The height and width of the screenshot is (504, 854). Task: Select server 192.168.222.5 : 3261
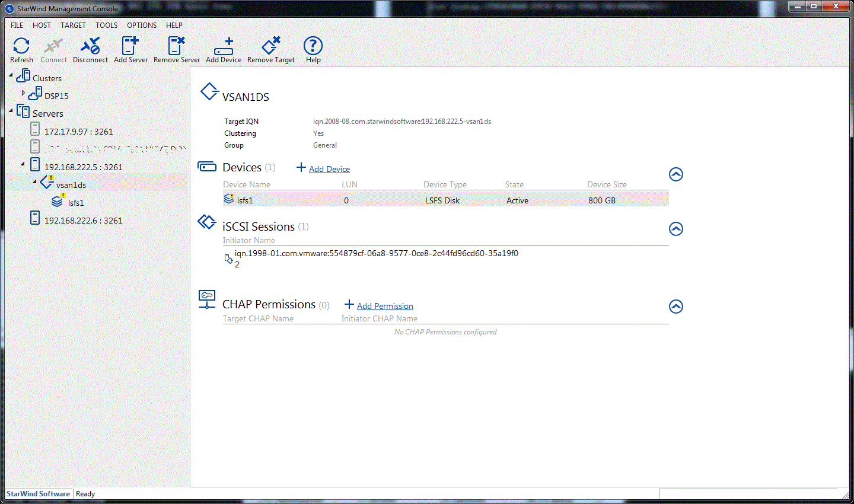tap(84, 167)
